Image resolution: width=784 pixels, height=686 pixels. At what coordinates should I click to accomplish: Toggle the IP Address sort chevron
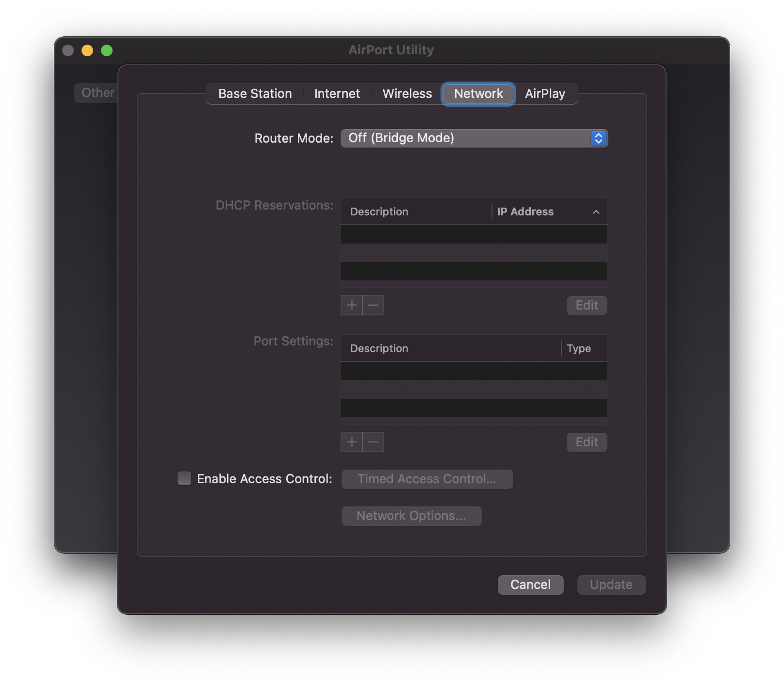click(596, 212)
